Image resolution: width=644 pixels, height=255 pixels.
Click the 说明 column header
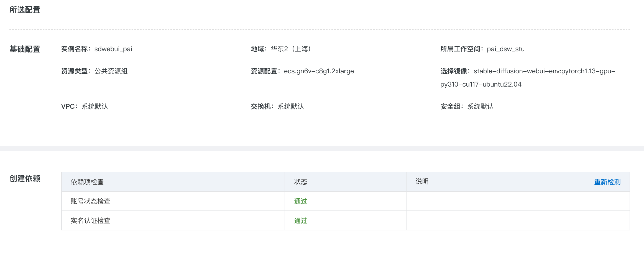click(422, 181)
